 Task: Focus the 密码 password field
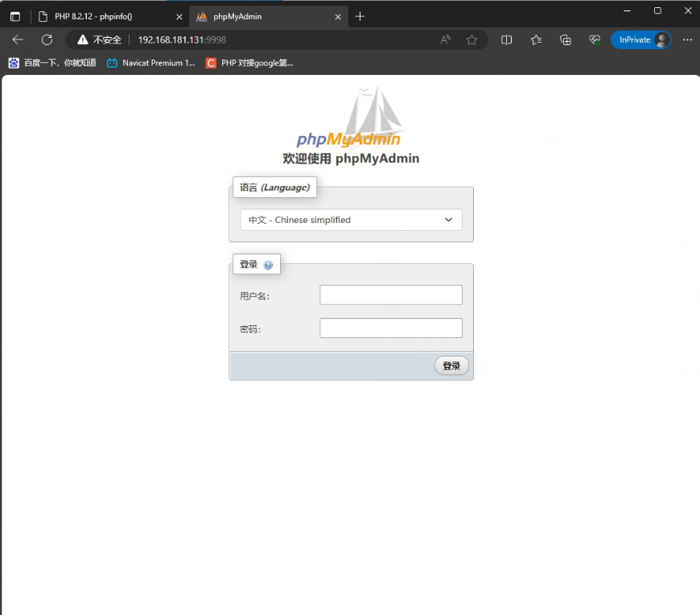point(390,328)
